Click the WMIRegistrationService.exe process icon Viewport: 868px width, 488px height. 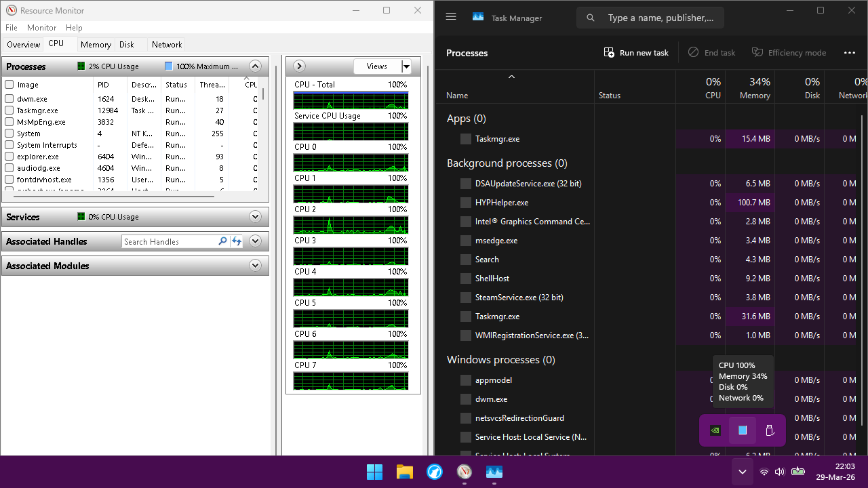(466, 335)
